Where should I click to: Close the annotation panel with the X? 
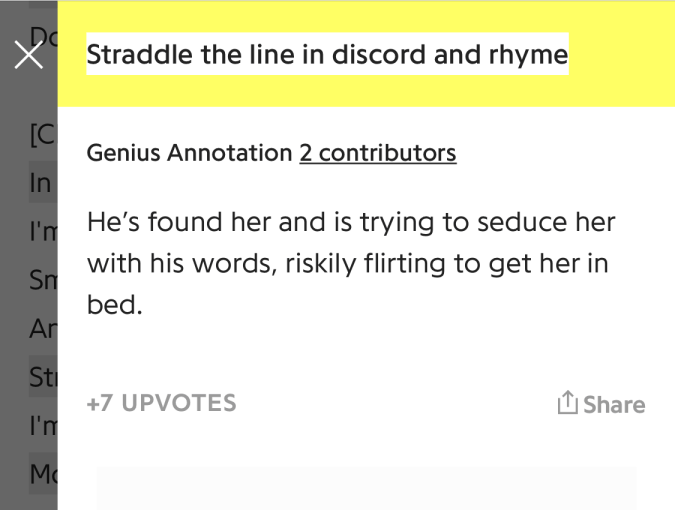28,56
